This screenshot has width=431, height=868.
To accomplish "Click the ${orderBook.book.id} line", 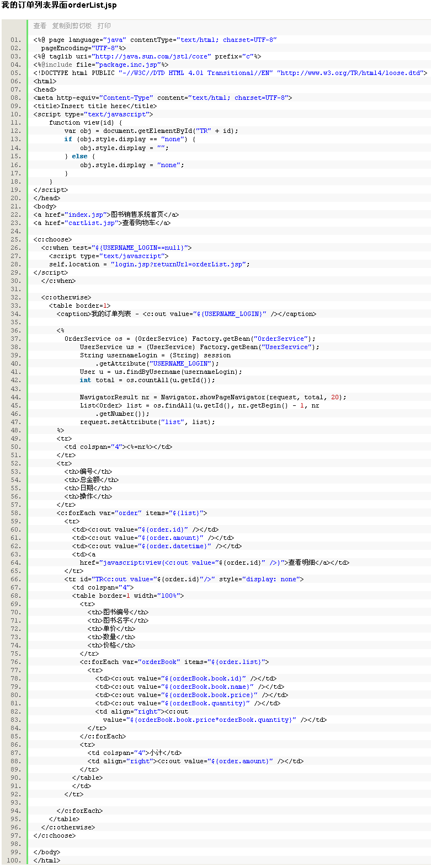I will point(186,678).
